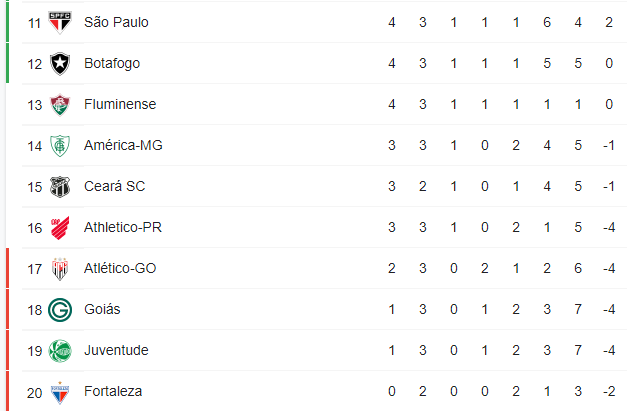Select the América-MG team name

[123, 146]
